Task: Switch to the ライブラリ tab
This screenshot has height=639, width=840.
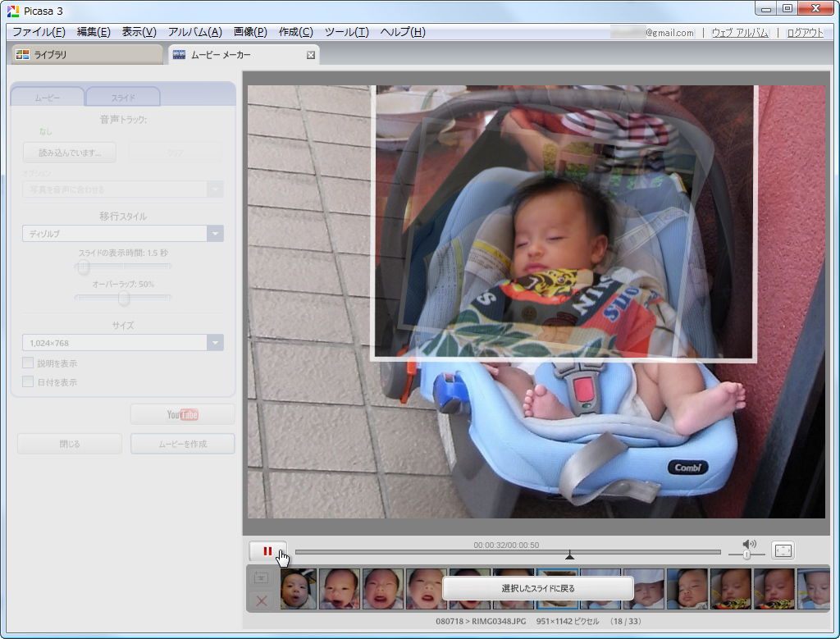Action: click(x=87, y=55)
